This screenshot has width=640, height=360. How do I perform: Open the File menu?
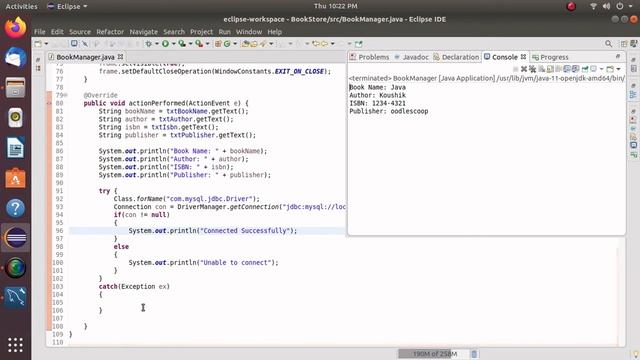[40, 32]
